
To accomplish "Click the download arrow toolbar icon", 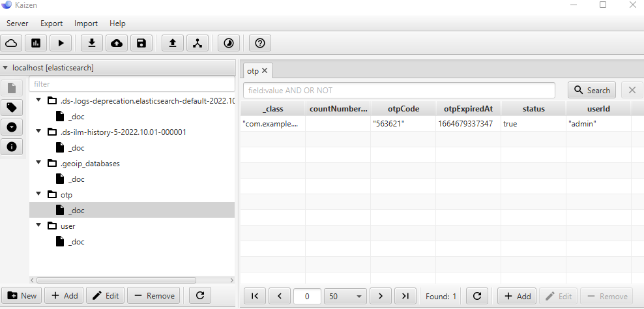I will 92,43.
